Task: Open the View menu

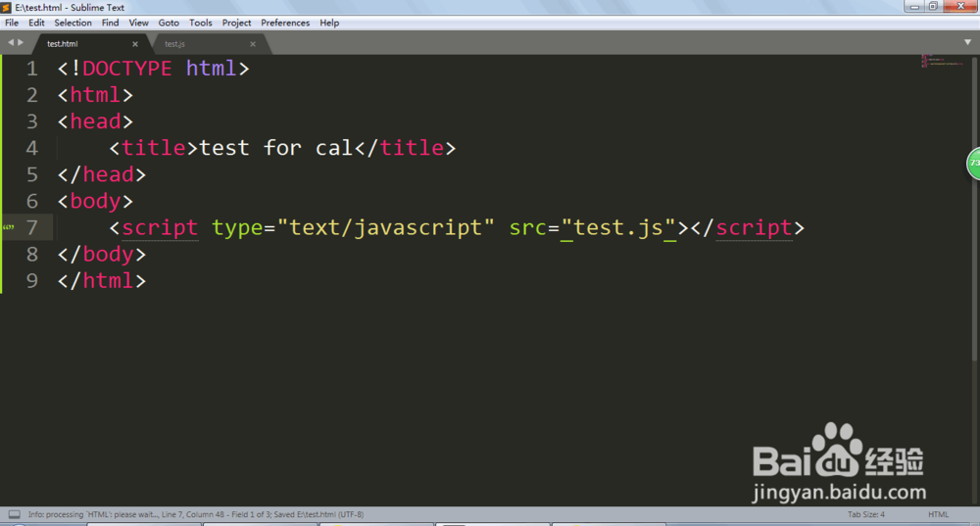Action: (138, 23)
